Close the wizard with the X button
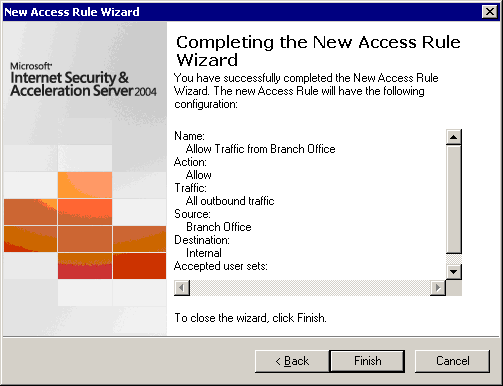503x386 pixels. click(x=489, y=12)
